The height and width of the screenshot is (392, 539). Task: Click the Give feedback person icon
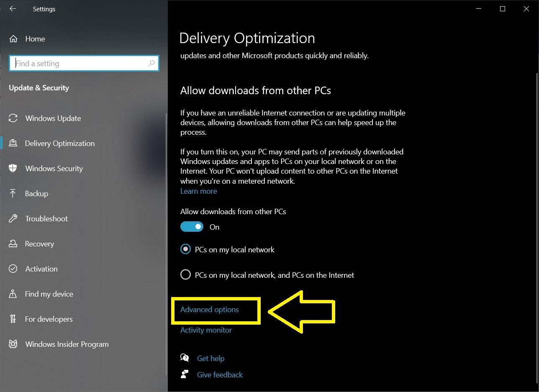click(x=185, y=374)
